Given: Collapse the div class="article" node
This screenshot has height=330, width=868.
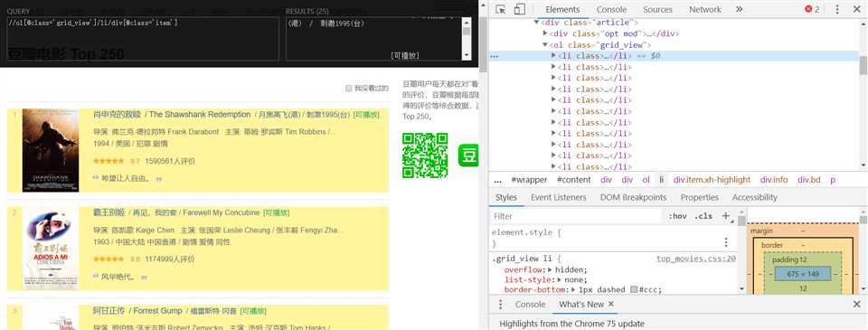Looking at the screenshot, I should point(536,23).
